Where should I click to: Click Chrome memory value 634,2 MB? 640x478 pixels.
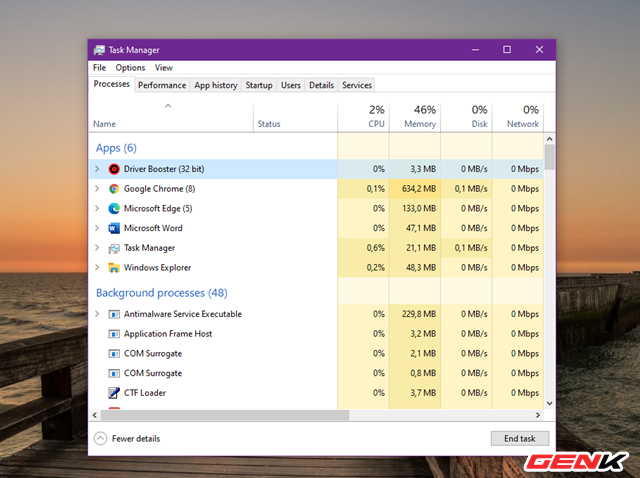coord(419,189)
